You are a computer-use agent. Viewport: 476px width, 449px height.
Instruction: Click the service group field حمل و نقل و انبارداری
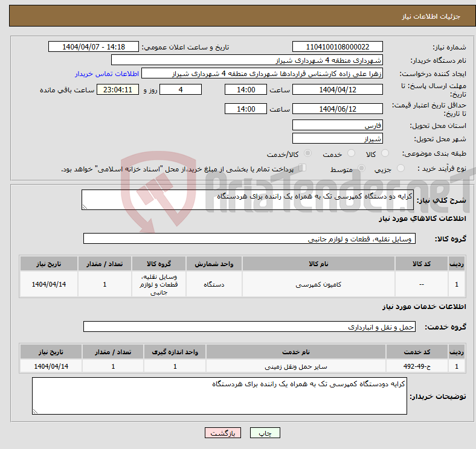249,326
